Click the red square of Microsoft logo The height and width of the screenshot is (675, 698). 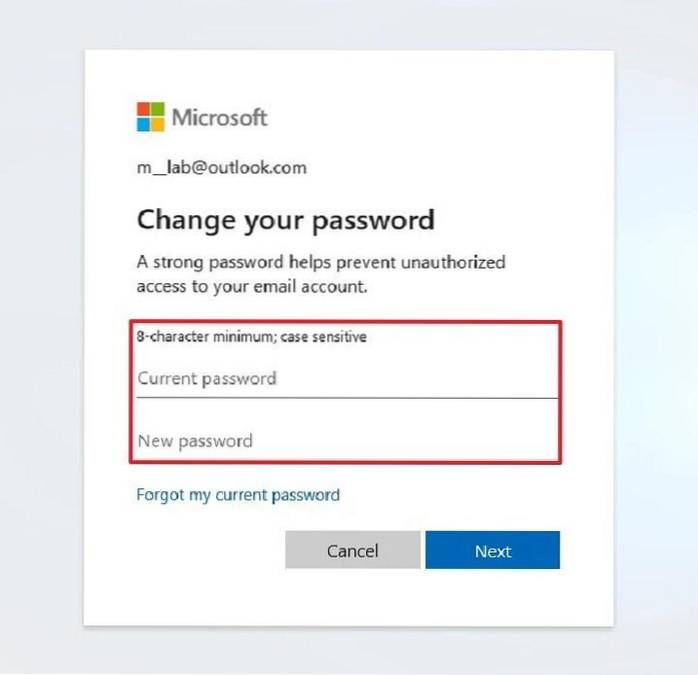pos(143,108)
